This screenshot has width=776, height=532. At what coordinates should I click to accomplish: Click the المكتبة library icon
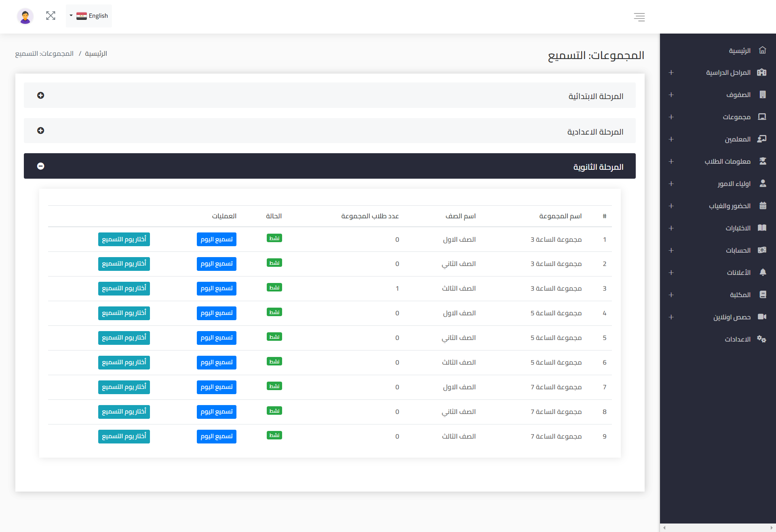763,294
